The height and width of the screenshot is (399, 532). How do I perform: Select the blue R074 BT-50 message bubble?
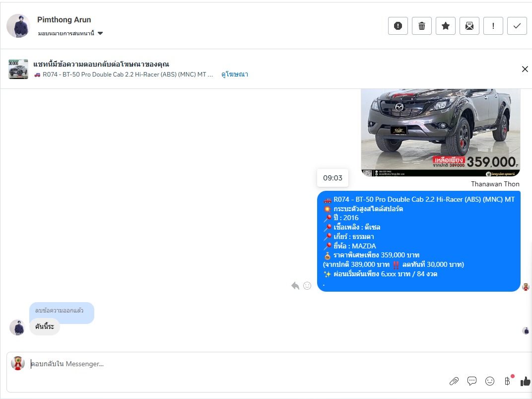(419, 241)
